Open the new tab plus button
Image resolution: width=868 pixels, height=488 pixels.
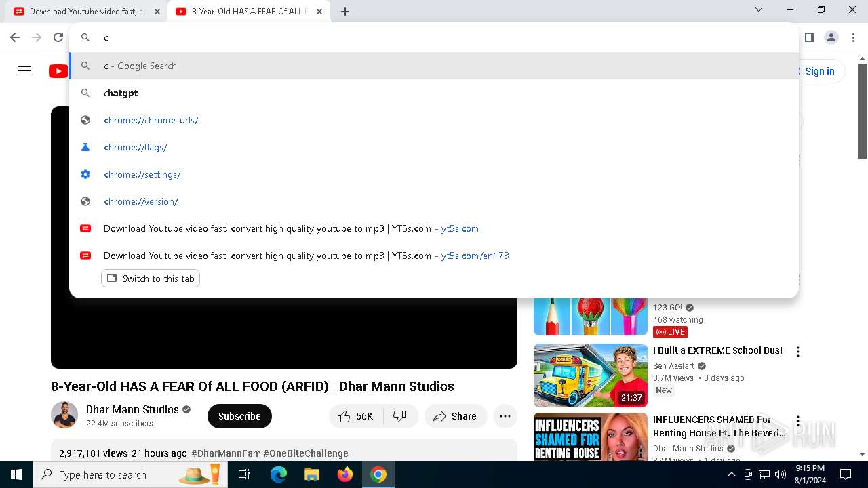click(345, 12)
